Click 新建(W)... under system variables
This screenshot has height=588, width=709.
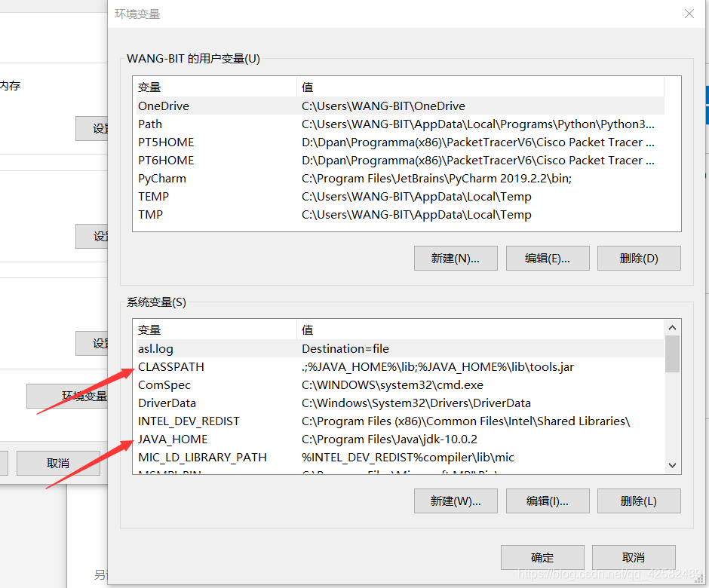coord(456,501)
